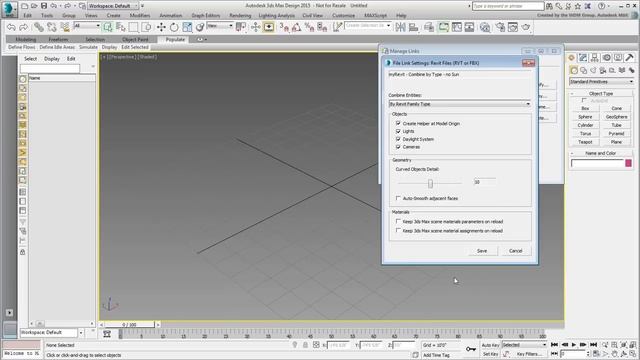
Task: Click the Pan View hand icon
Action: pyautogui.click(x=614, y=354)
